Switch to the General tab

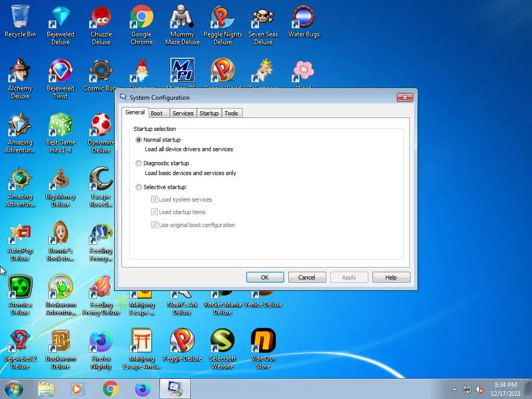[x=135, y=112]
